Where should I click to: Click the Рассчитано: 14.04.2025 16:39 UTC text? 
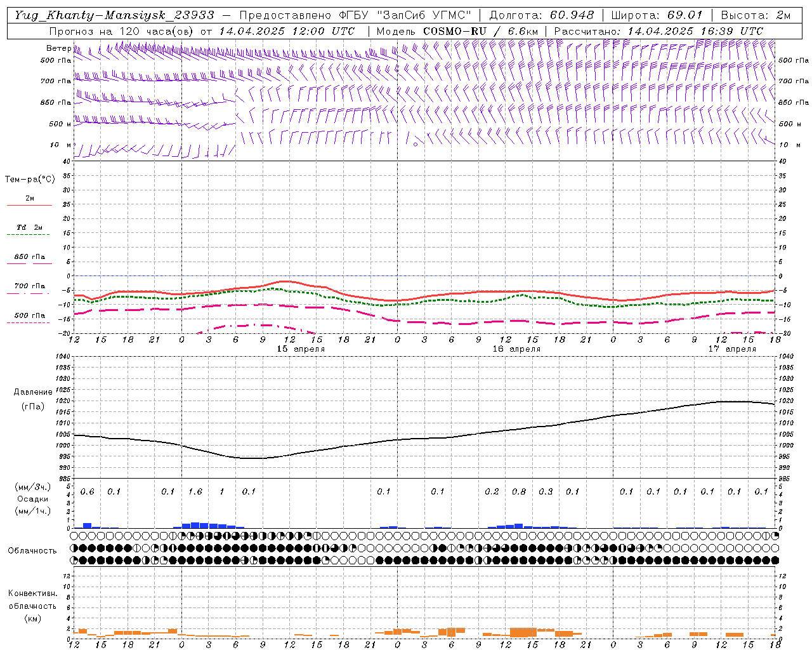point(658,31)
